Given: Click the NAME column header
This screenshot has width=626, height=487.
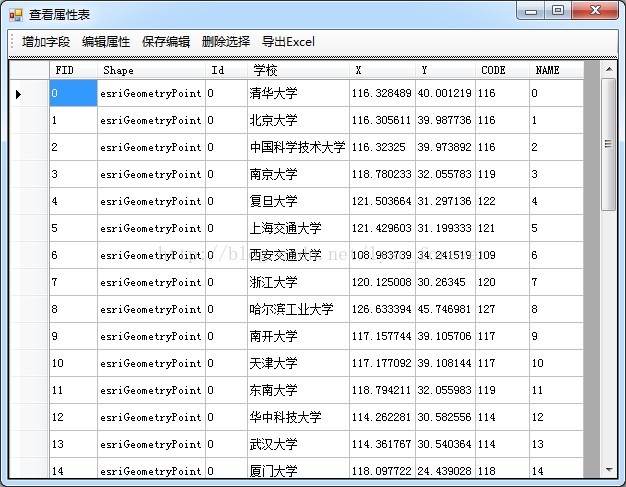Looking at the screenshot, I should tap(556, 70).
